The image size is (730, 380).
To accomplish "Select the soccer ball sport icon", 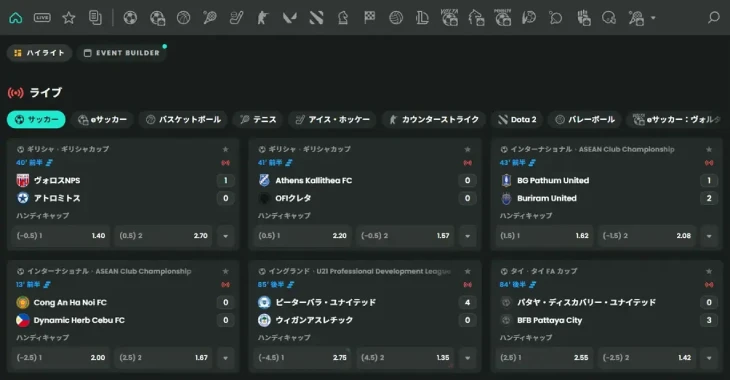I will [x=130, y=18].
